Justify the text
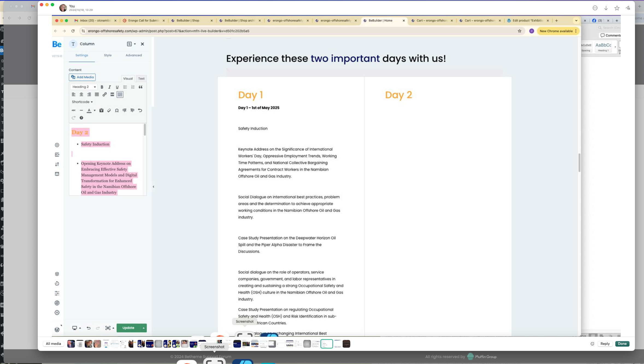Screen dimensions: 644x364 coord(97,94)
